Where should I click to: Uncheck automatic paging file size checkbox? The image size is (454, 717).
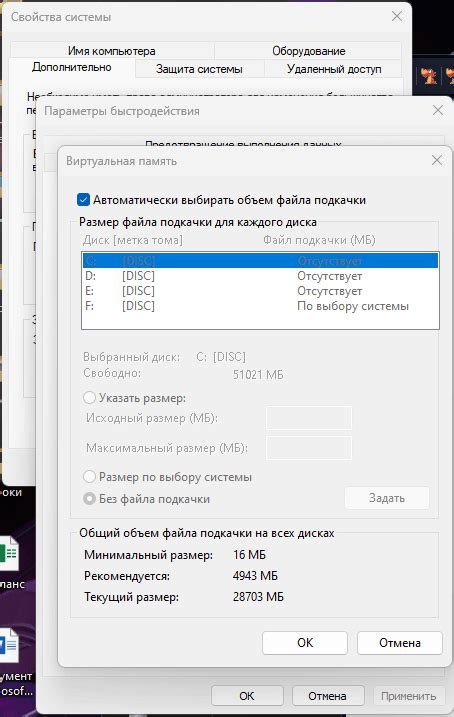83,200
